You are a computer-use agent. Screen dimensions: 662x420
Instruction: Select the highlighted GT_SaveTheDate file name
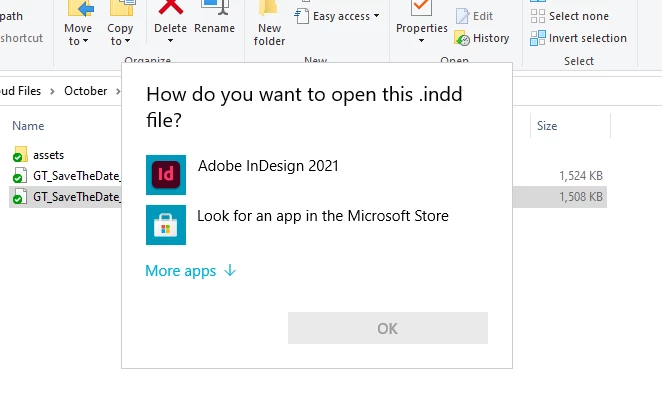click(77, 197)
